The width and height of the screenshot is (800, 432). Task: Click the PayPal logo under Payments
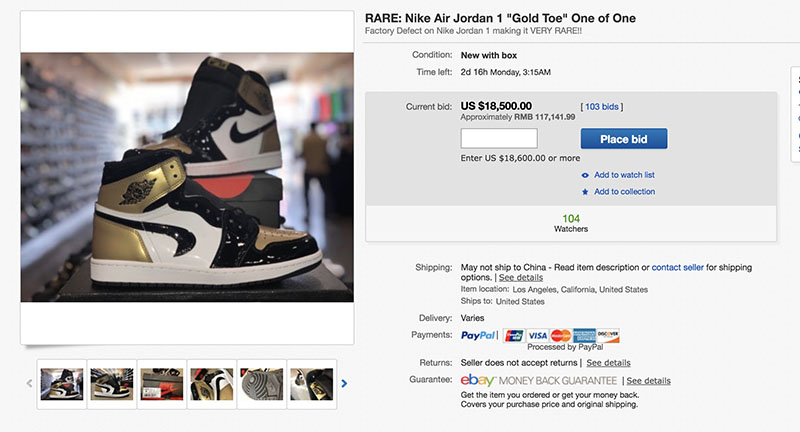(x=479, y=336)
